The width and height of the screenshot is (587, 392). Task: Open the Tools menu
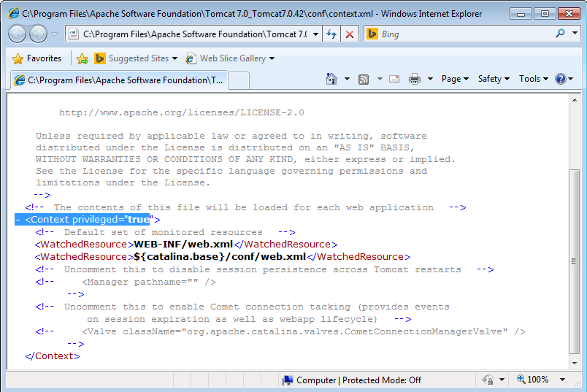[534, 79]
